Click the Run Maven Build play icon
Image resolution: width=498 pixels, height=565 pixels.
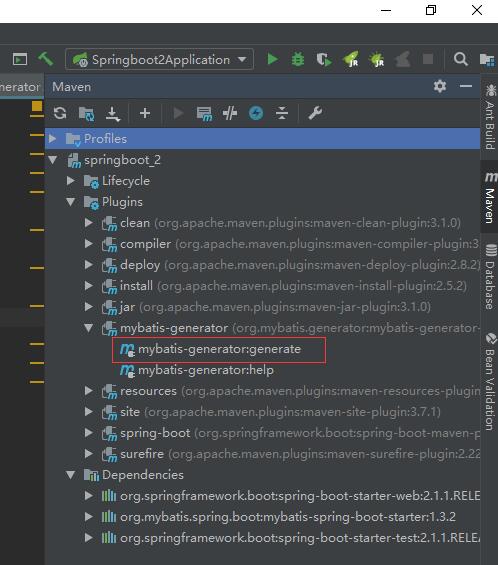click(x=178, y=113)
